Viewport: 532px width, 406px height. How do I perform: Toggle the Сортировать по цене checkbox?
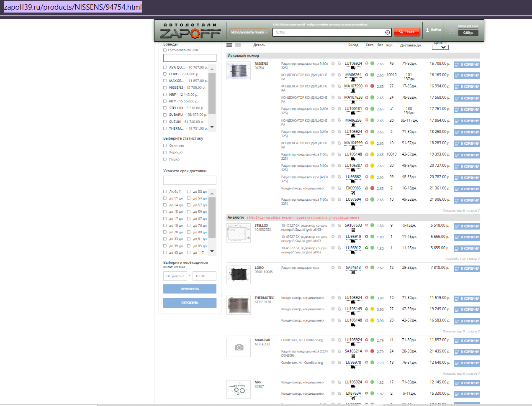[165, 50]
